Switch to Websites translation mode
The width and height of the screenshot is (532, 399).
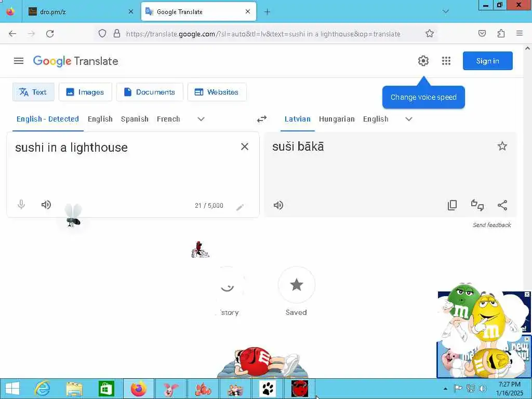tap(217, 92)
